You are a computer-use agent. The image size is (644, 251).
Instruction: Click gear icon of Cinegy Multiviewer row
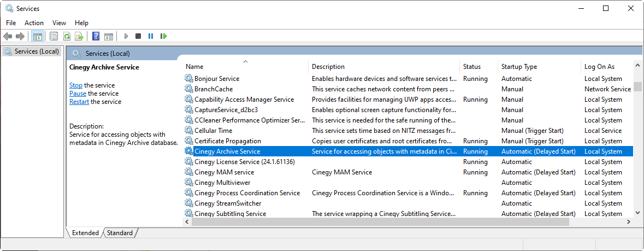188,182
